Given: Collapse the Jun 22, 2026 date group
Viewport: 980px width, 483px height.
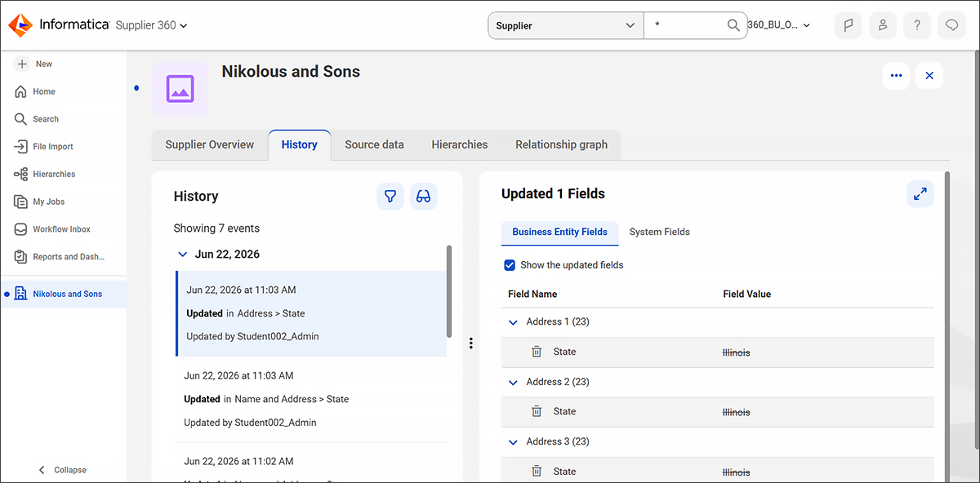Looking at the screenshot, I should pyautogui.click(x=182, y=255).
